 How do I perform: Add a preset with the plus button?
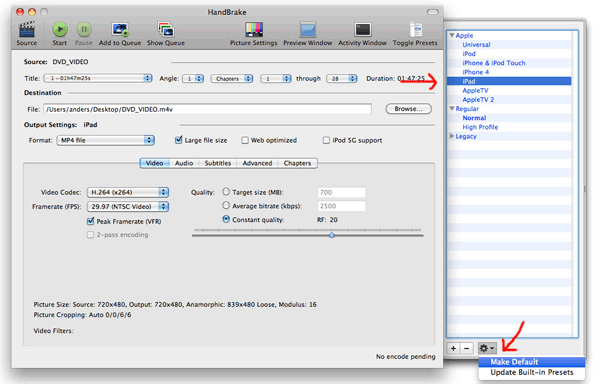453,348
